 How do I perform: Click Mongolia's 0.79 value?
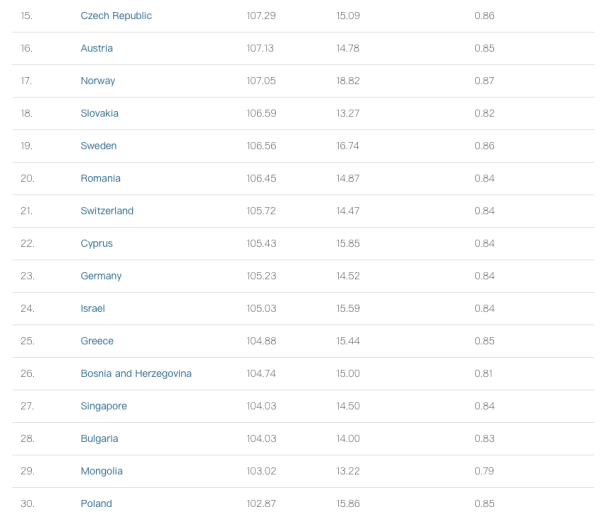(x=484, y=471)
